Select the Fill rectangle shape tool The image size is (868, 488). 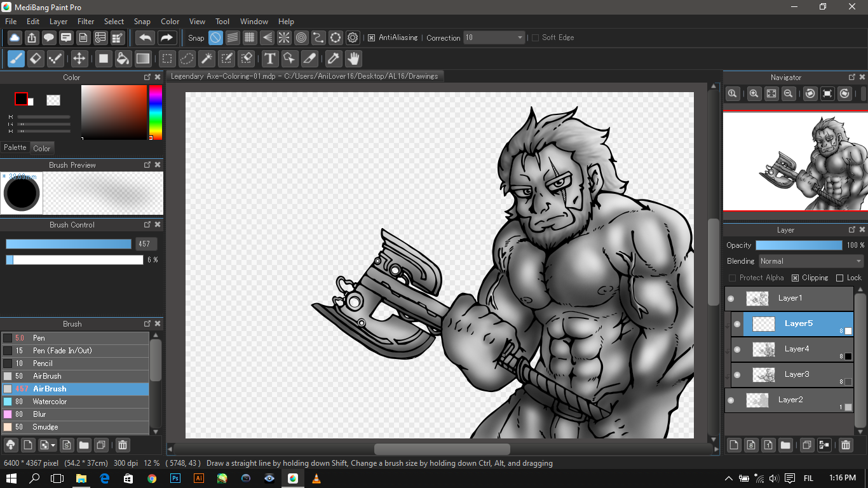coord(104,59)
